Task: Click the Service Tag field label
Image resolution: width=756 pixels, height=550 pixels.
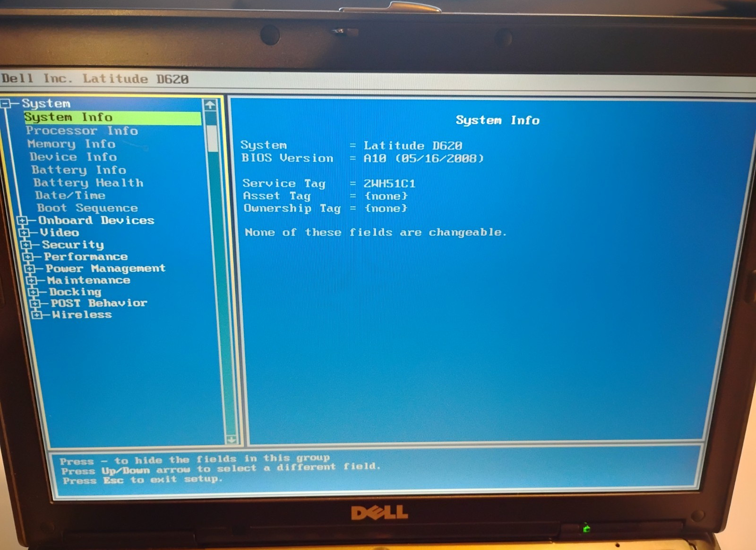Action: 284,184
